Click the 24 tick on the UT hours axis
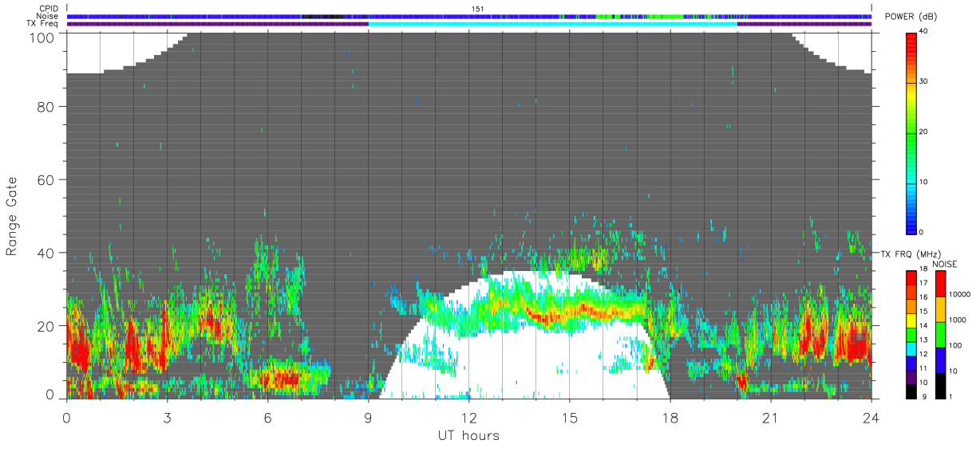This screenshot has height=452, width=980. 871,418
